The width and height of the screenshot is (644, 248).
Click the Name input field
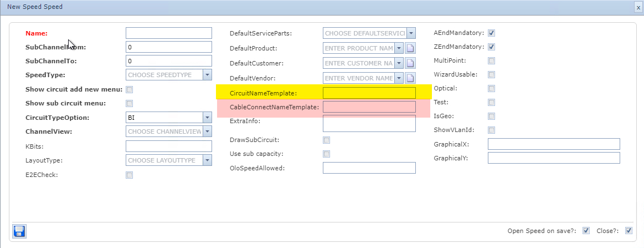pyautogui.click(x=168, y=33)
